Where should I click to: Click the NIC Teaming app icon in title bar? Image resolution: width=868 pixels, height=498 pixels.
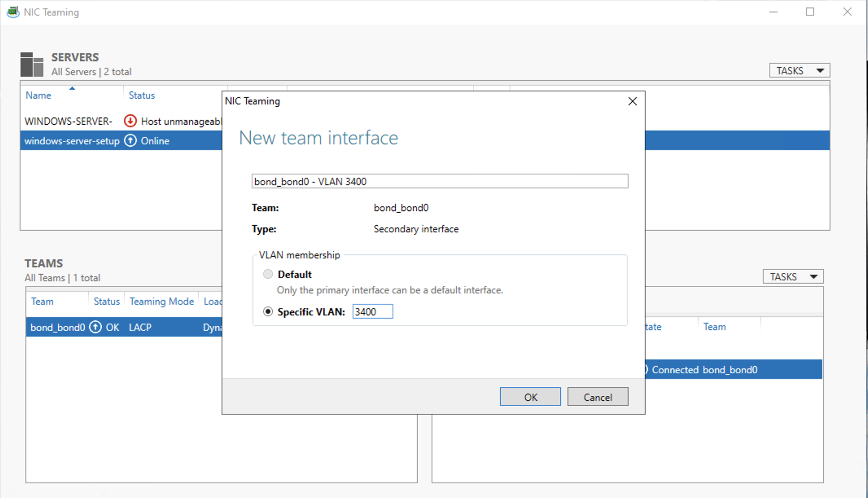click(13, 12)
